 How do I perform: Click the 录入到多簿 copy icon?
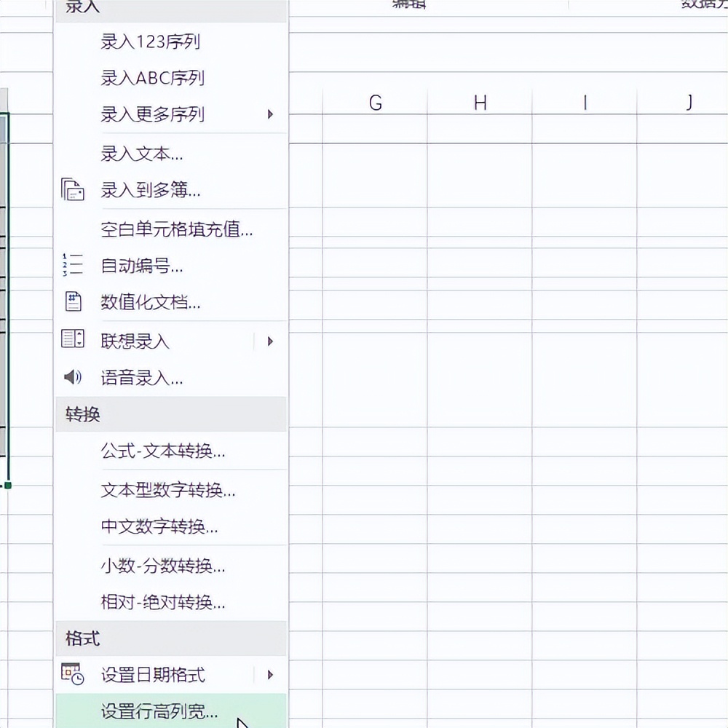73,191
